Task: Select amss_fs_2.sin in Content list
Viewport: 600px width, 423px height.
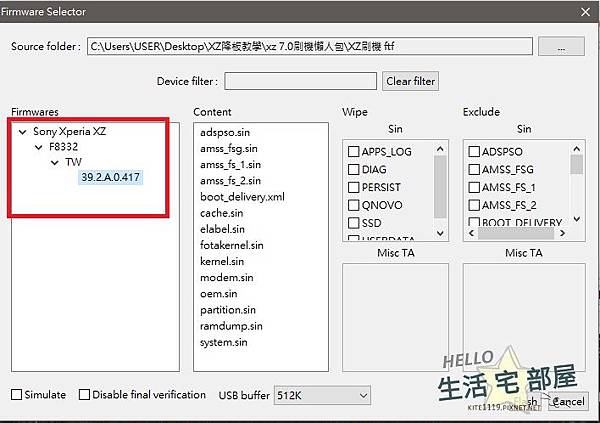Action: [x=230, y=181]
